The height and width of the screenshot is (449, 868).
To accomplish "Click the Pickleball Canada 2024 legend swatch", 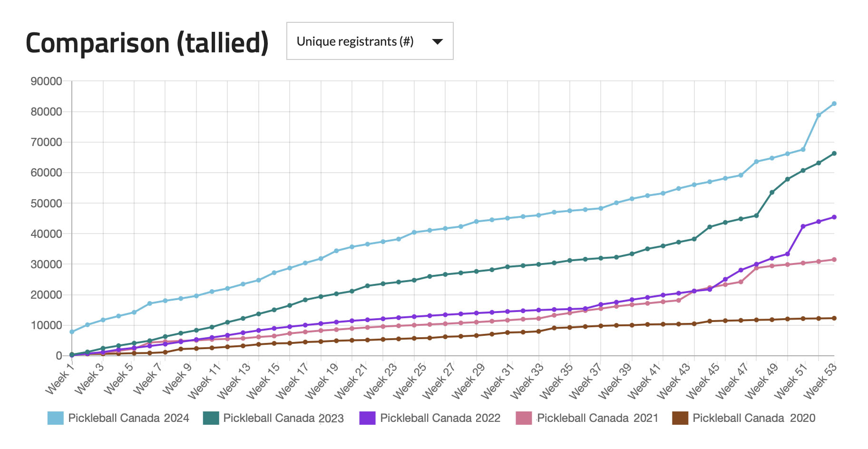I will (55, 418).
